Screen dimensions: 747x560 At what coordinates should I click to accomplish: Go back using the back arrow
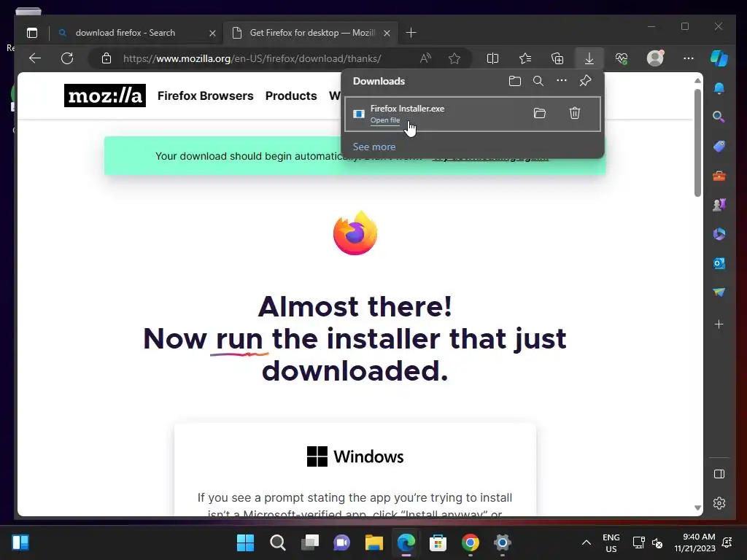click(x=35, y=58)
